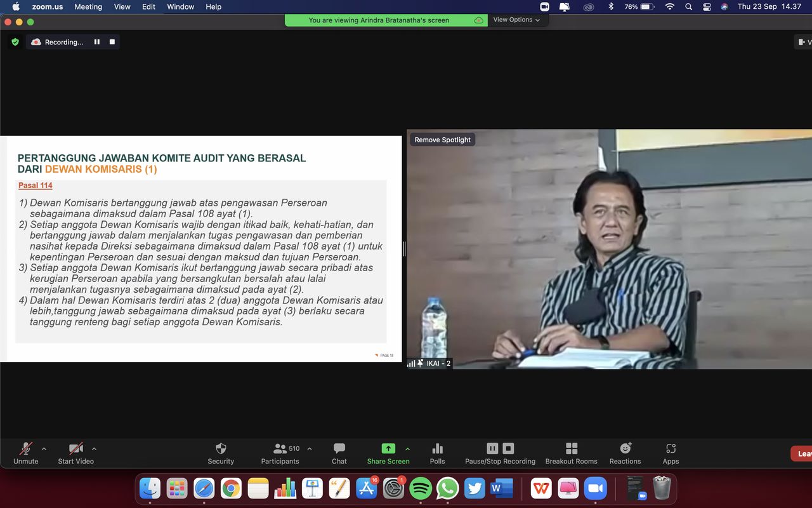The height and width of the screenshot is (508, 812).
Task: Unmute the microphone in Zoom toolbar
Action: click(26, 453)
